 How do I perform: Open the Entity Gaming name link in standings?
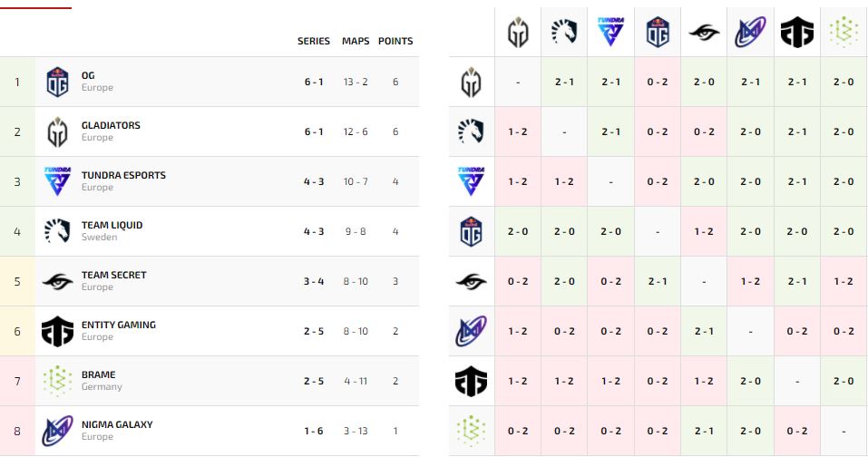click(118, 325)
